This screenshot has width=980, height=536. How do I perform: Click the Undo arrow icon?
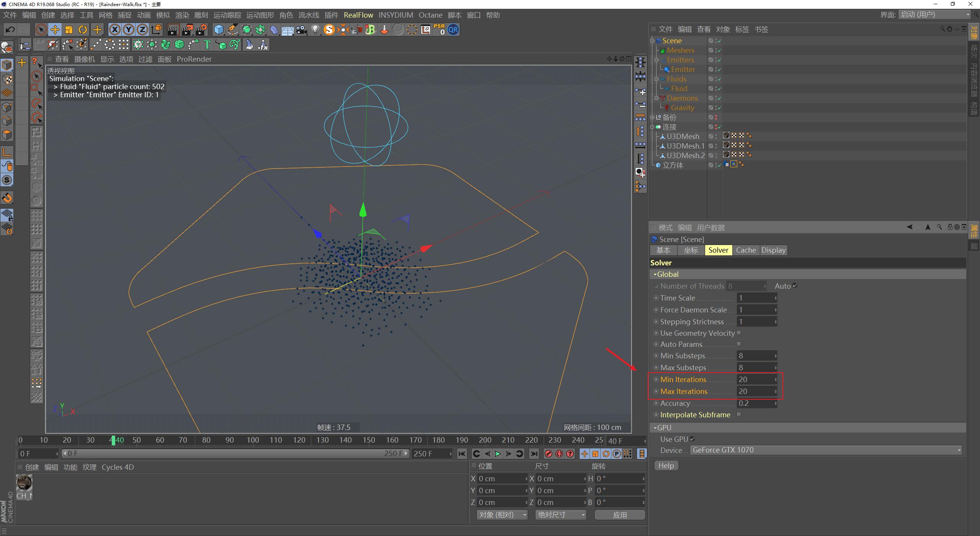[x=10, y=29]
